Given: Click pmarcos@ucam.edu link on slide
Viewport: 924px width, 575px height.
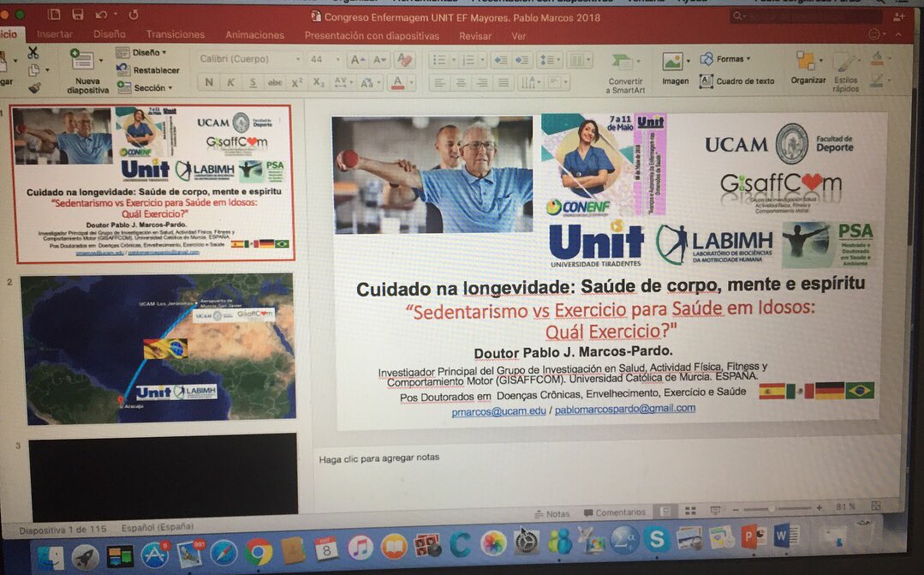Looking at the screenshot, I should [498, 411].
